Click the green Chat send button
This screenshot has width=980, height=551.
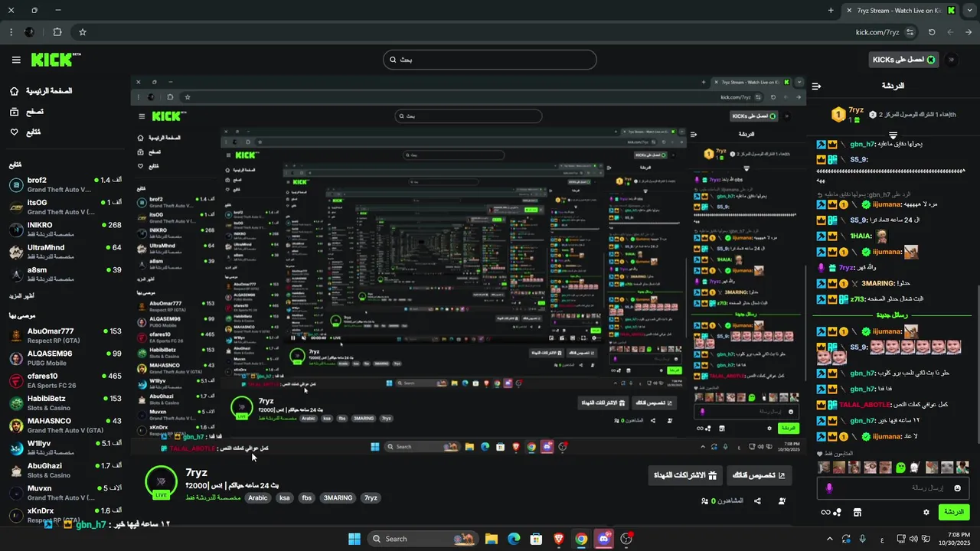click(954, 512)
